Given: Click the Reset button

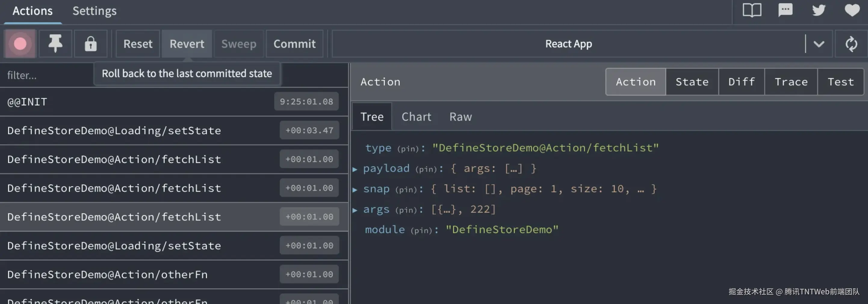Looking at the screenshot, I should (x=138, y=44).
